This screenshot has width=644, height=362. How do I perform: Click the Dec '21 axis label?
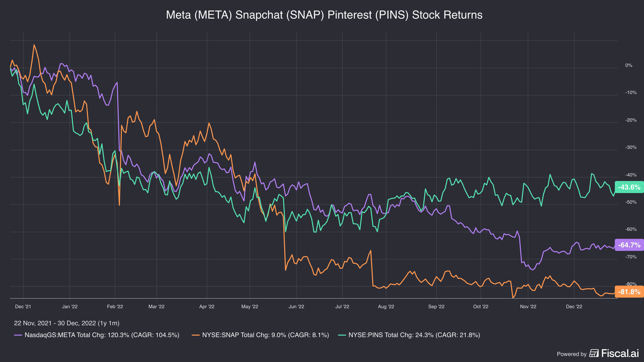click(23, 306)
